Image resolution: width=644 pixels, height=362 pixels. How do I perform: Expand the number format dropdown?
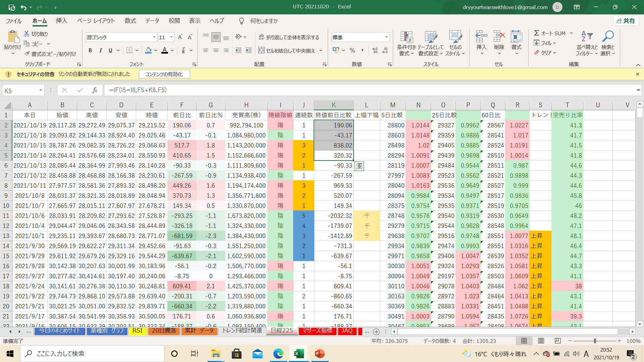click(386, 37)
